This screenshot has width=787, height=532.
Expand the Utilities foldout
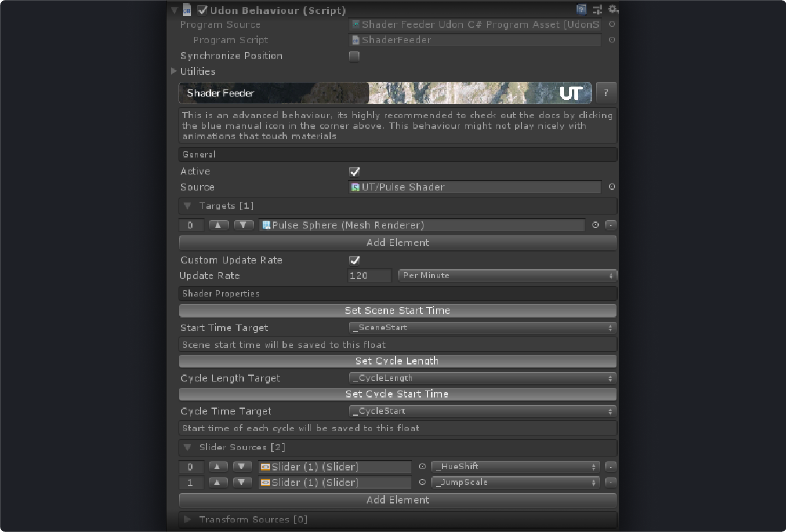point(174,71)
